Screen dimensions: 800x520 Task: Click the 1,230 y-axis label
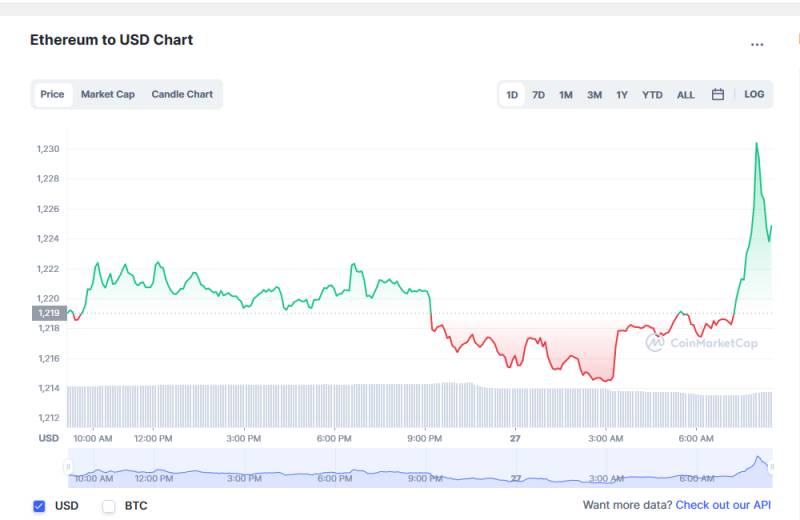click(48, 149)
